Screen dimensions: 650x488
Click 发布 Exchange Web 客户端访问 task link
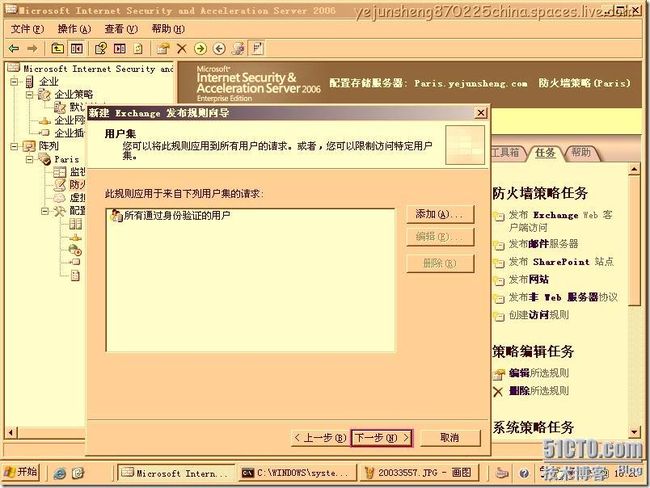tap(560, 221)
